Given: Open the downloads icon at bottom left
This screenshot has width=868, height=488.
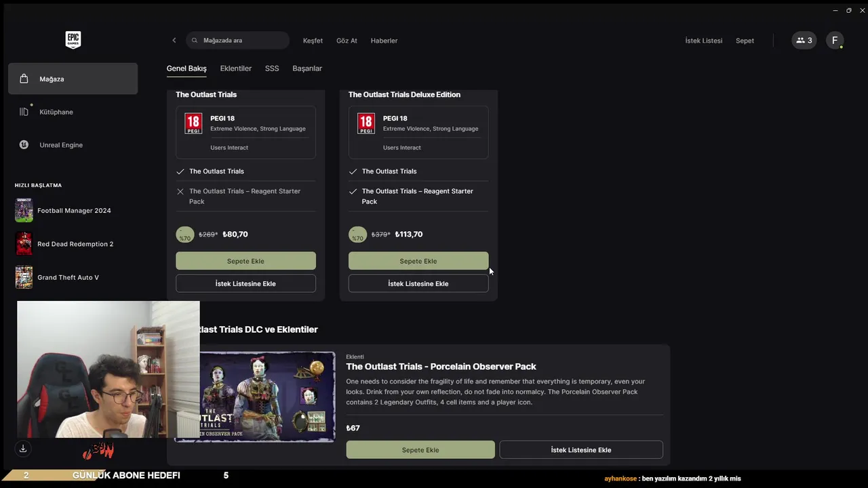Looking at the screenshot, I should coord(22,449).
